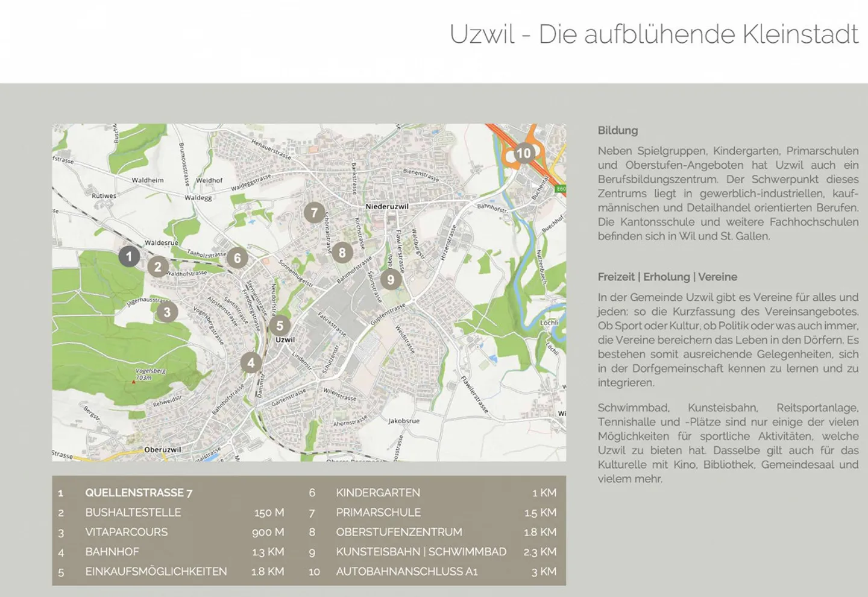Click Kunsteisbahn | Schwimmbad in the legend
Image resolution: width=868 pixels, height=597 pixels.
click(421, 552)
